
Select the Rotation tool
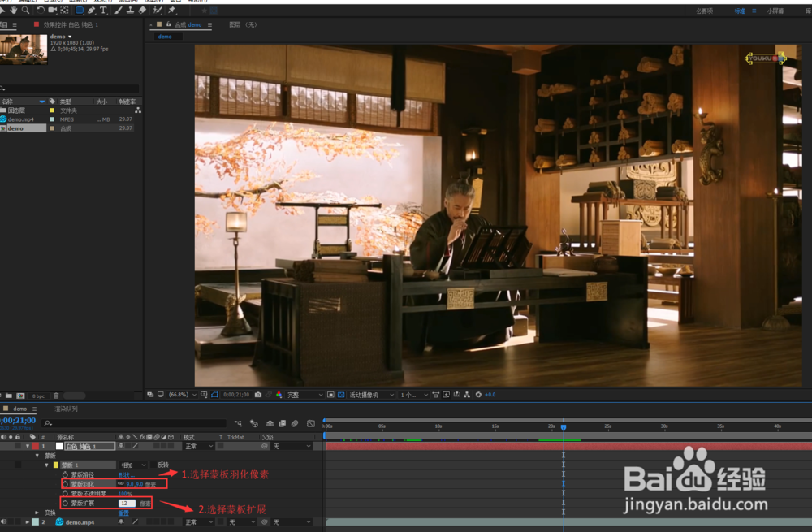[41, 10]
